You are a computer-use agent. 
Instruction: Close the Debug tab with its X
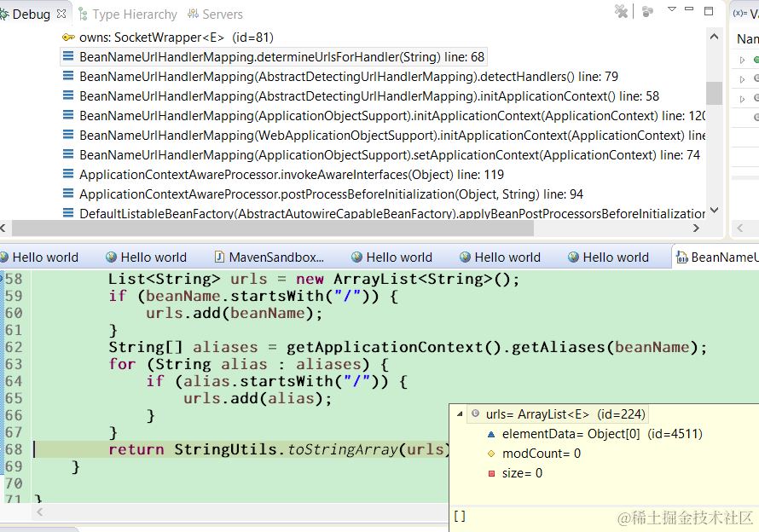61,14
